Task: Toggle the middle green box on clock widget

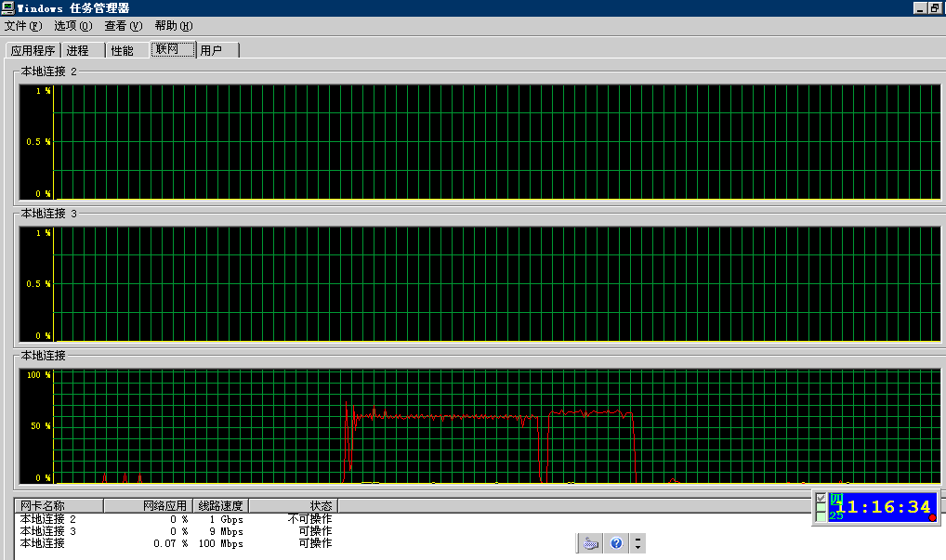Action: click(x=821, y=508)
